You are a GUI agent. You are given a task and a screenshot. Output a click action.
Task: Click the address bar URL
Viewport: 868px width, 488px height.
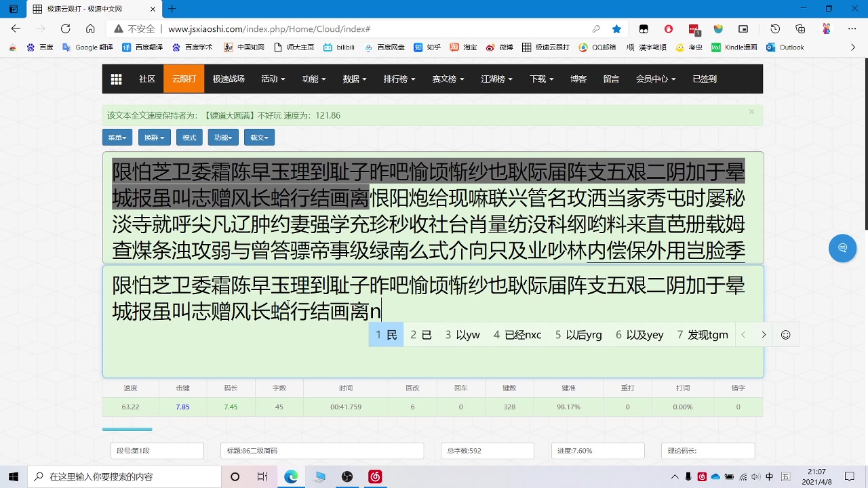point(269,29)
